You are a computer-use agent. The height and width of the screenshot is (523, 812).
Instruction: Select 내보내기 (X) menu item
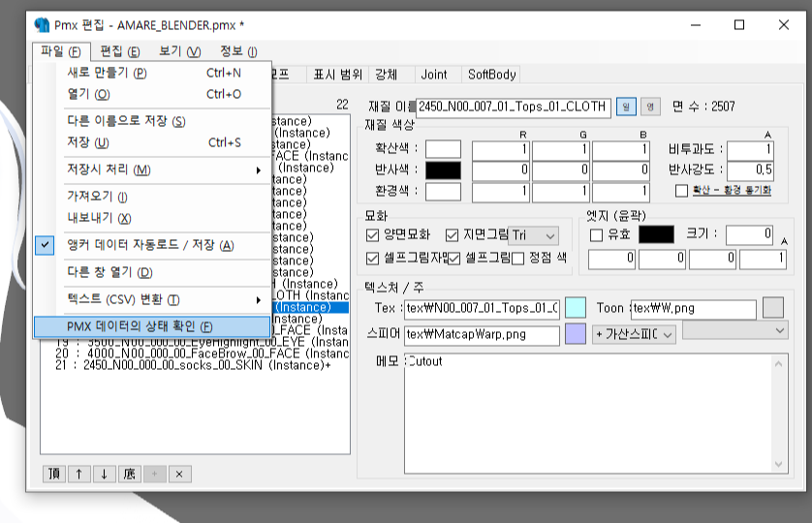(152, 218)
